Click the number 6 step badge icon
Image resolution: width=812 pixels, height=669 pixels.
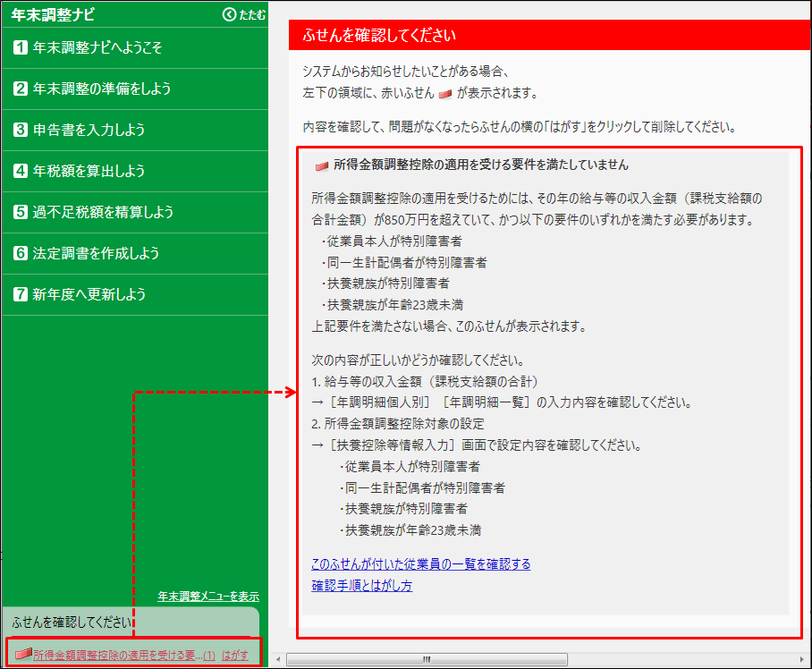pos(21,253)
